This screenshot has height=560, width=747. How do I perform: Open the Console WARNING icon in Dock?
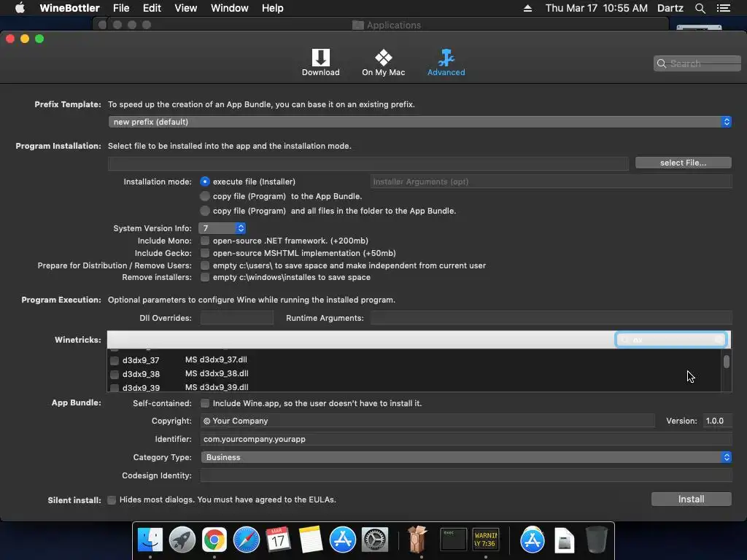click(485, 540)
